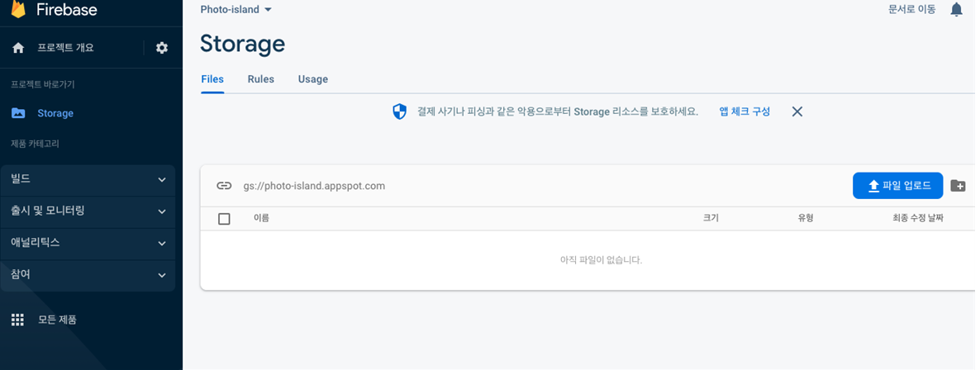Viewport: 980px width, 370px height.
Task: Expand the 출시 및 모니터링 category
Action: (x=88, y=211)
